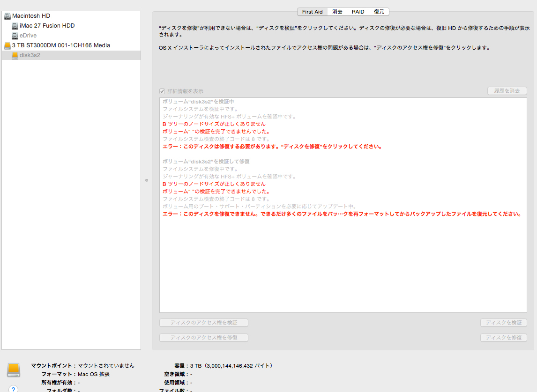Open the RAID tab
The image size is (537, 392).
point(358,12)
